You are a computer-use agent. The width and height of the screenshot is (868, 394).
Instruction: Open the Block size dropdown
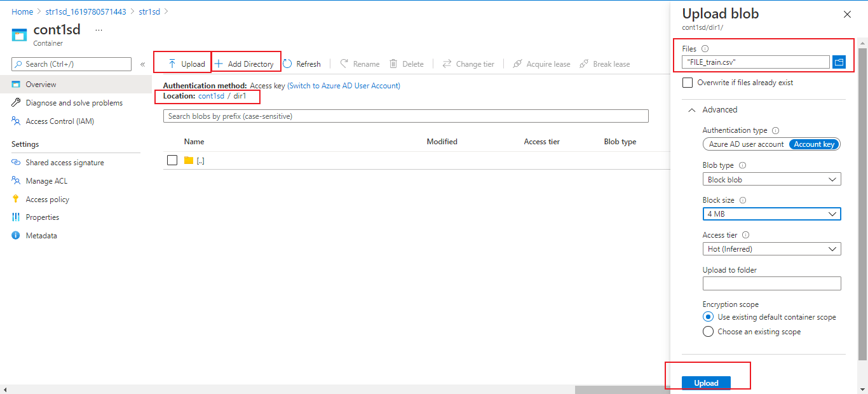771,214
